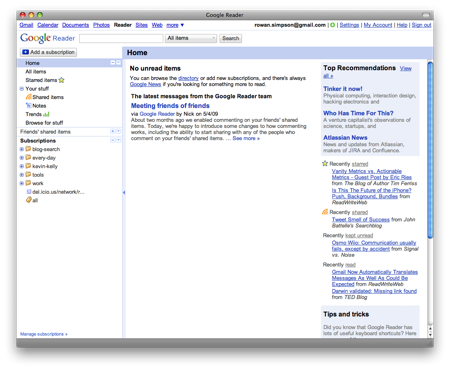Click the tag icon next to all
The height and width of the screenshot is (370, 450).
[29, 200]
